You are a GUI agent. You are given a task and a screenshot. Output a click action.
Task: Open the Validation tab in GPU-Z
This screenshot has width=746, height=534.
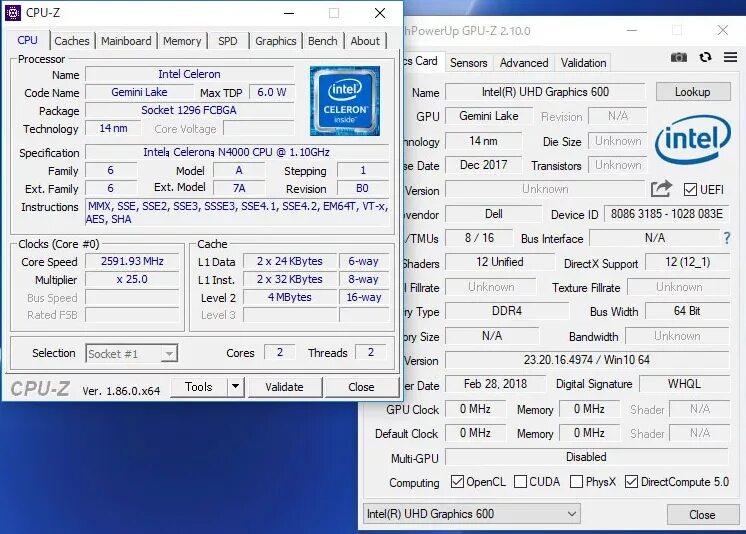(583, 63)
